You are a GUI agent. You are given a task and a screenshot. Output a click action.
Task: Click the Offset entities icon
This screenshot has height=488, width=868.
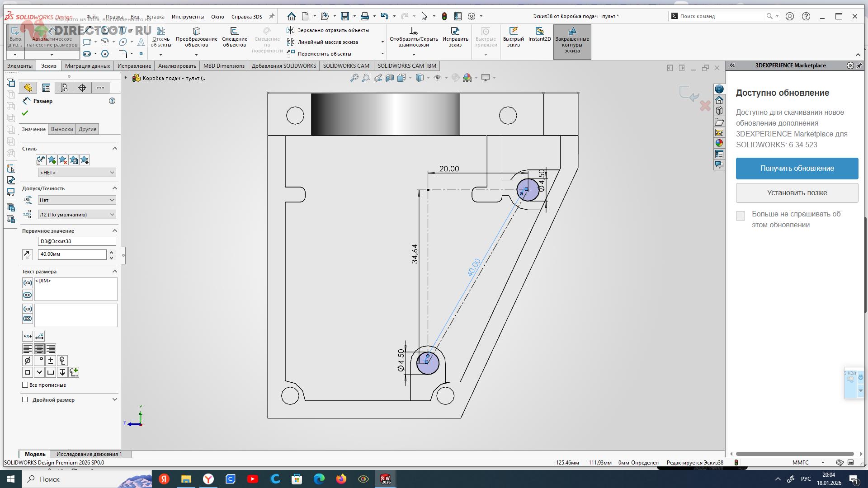click(234, 32)
